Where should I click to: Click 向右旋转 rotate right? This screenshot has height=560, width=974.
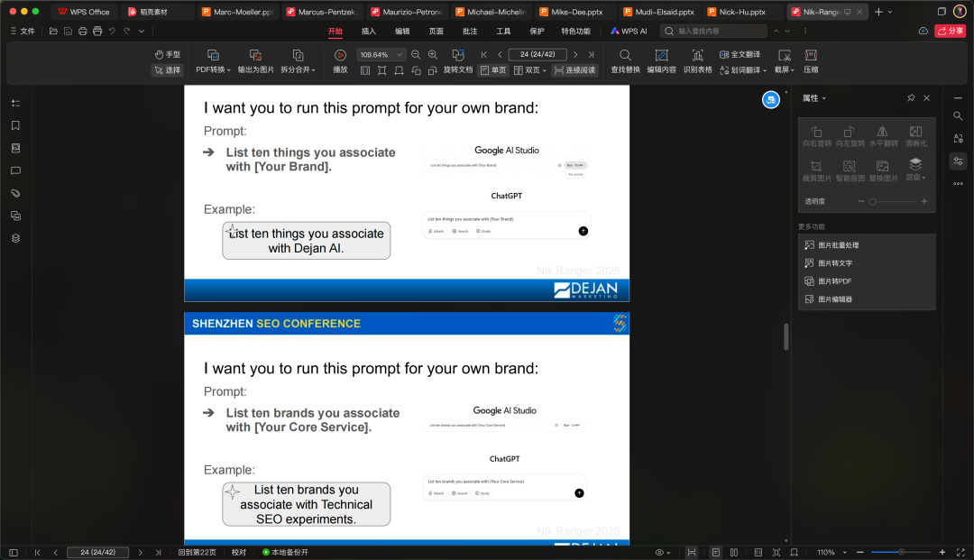(817, 136)
